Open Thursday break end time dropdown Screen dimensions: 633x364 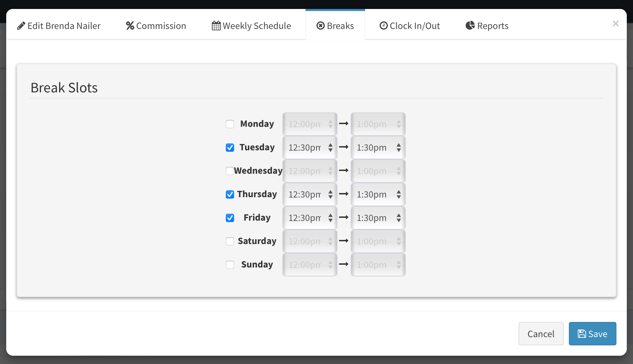[378, 194]
